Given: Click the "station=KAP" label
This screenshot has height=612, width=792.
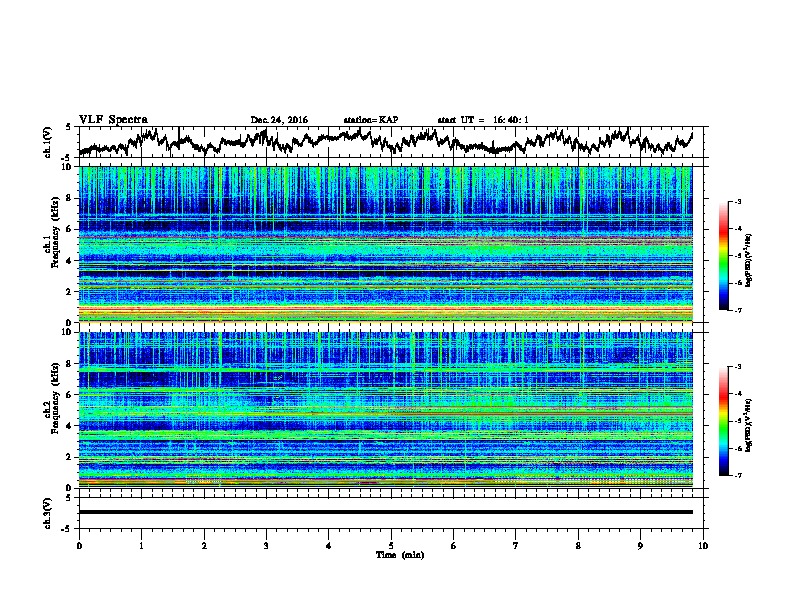Looking at the screenshot, I should click(x=371, y=120).
